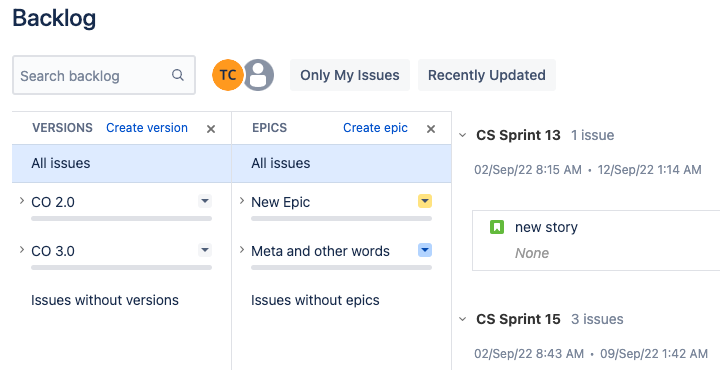Close the Epics panel
This screenshot has height=370, width=720.
[431, 129]
